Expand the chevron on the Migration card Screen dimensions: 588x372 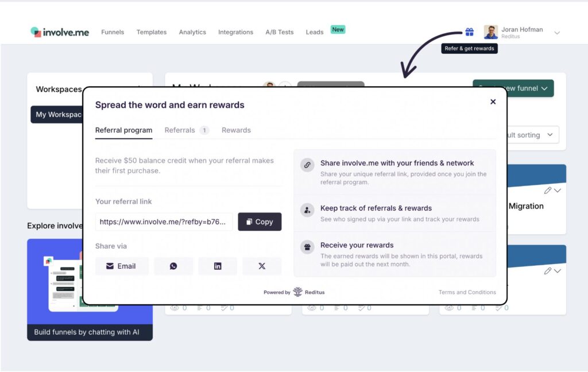pyautogui.click(x=558, y=191)
